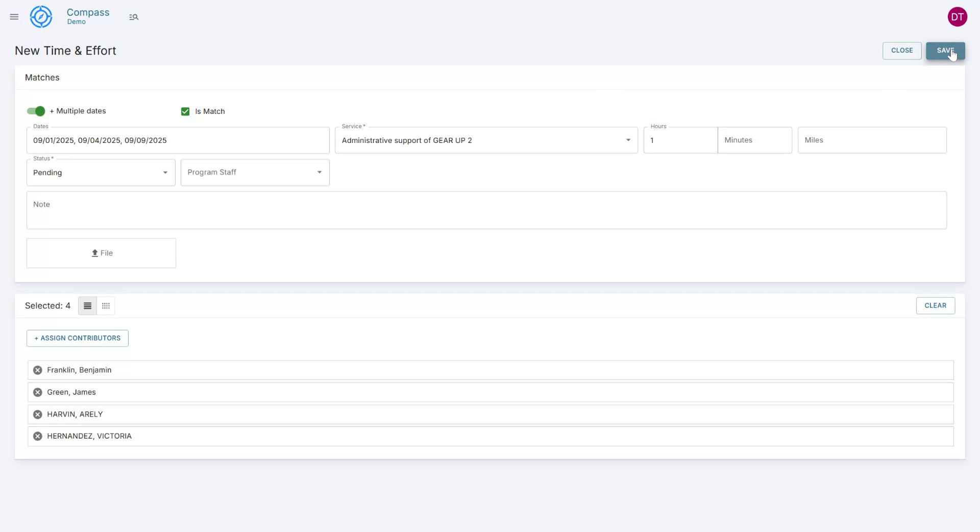Image resolution: width=980 pixels, height=532 pixels.
Task: Remove HERNANDEZ, VICTORIA from contributors
Action: pyautogui.click(x=37, y=436)
